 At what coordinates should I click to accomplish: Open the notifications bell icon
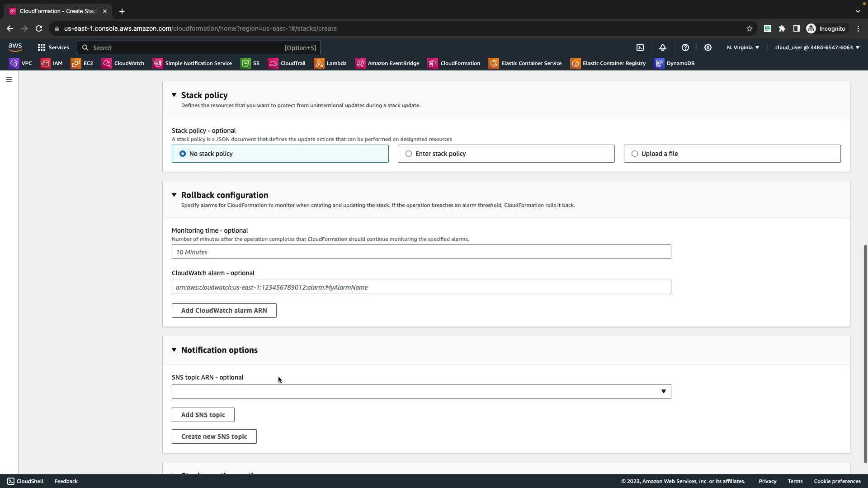[663, 47]
